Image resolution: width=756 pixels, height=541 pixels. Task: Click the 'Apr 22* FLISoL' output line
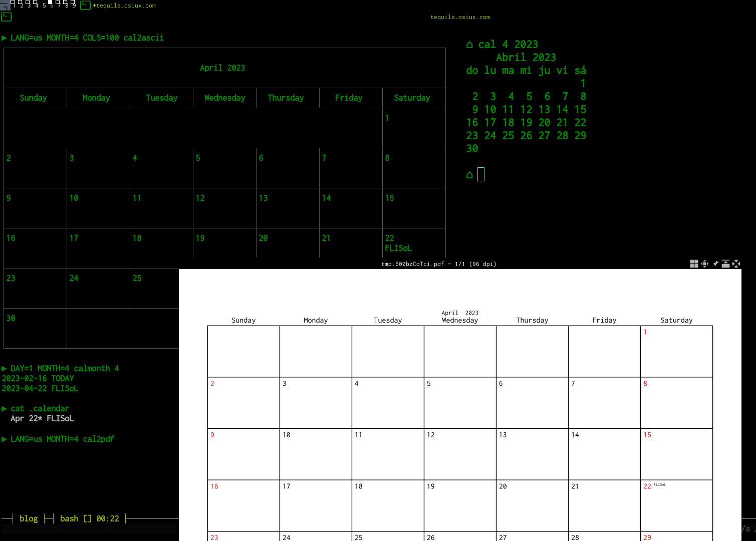click(42, 418)
